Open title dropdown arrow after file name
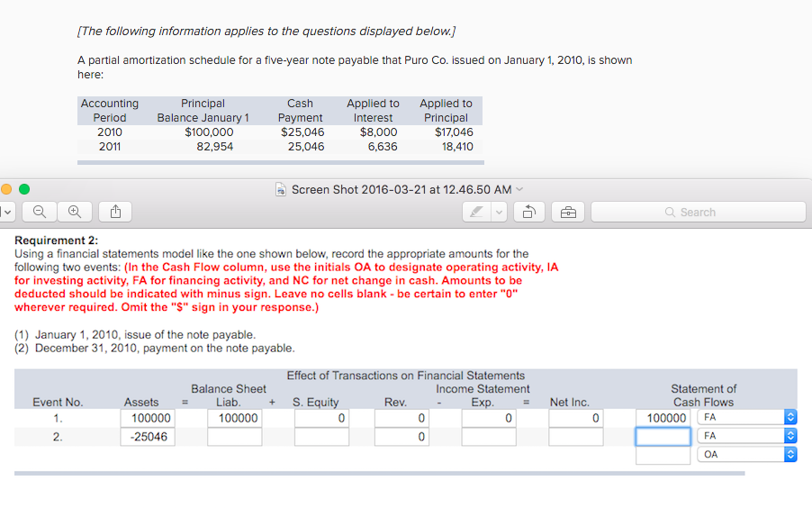The width and height of the screenshot is (812, 517). (x=520, y=189)
